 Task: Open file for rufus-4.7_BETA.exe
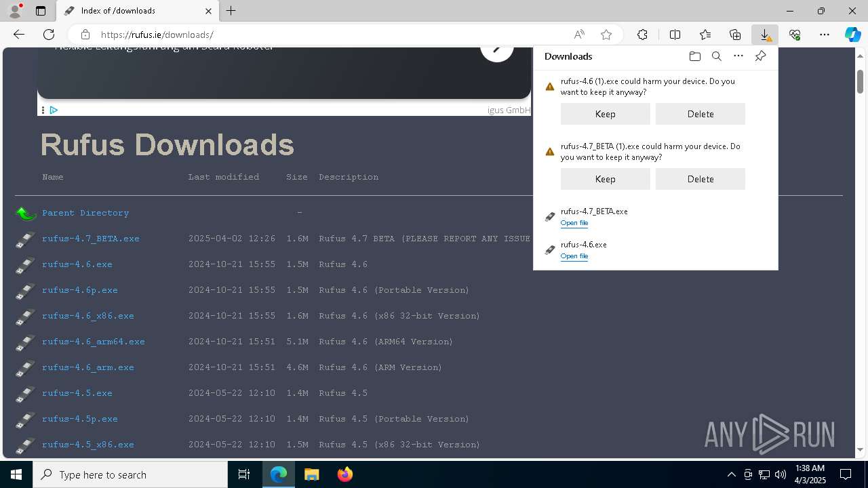[x=574, y=223]
